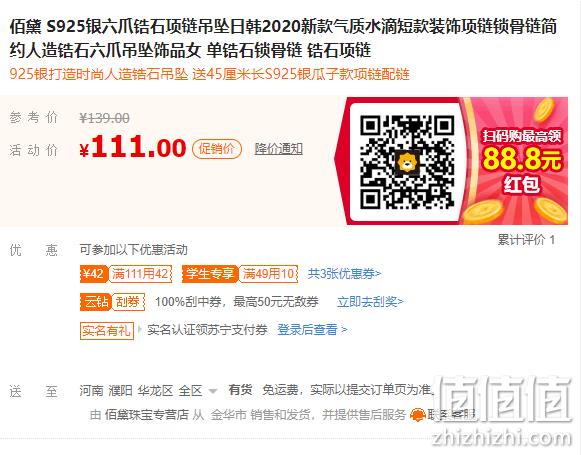Click the 实名有礼 tag

point(107,331)
